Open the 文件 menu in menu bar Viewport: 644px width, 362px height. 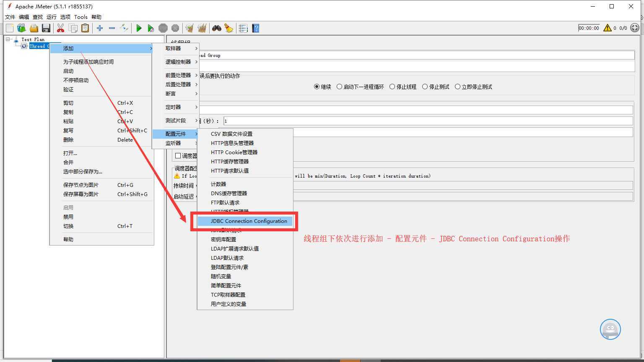coord(10,17)
